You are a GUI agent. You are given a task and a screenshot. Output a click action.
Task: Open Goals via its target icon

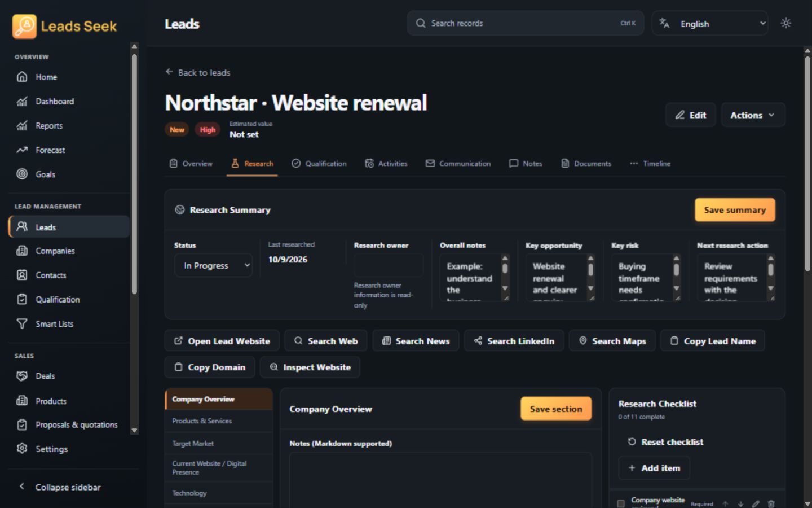(22, 174)
